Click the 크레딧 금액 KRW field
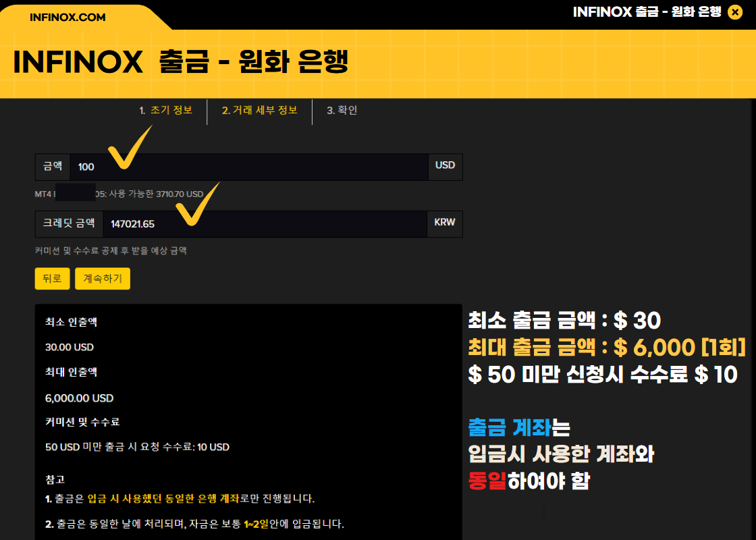Viewport: 756px width, 540px height. pyautogui.click(x=265, y=223)
